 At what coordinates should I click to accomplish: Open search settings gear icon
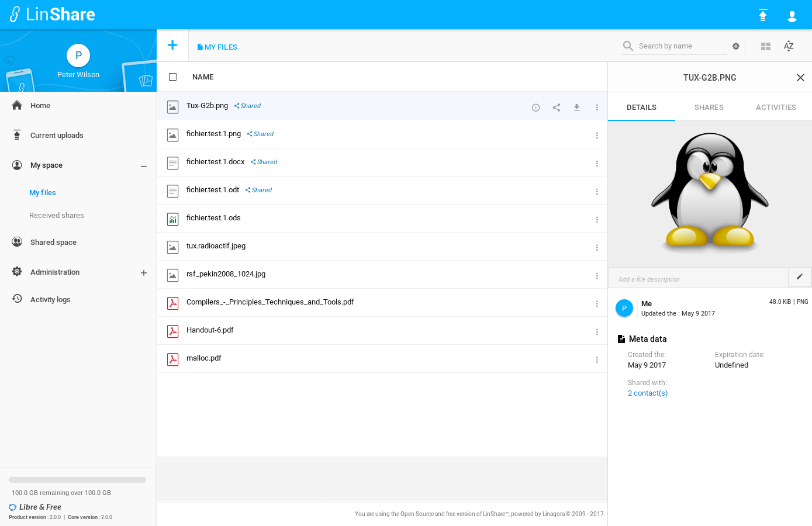736,46
